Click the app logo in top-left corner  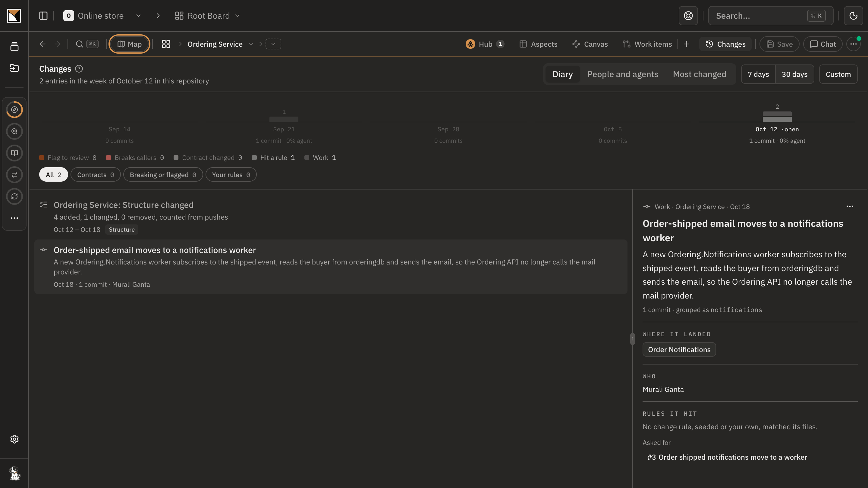tap(14, 15)
